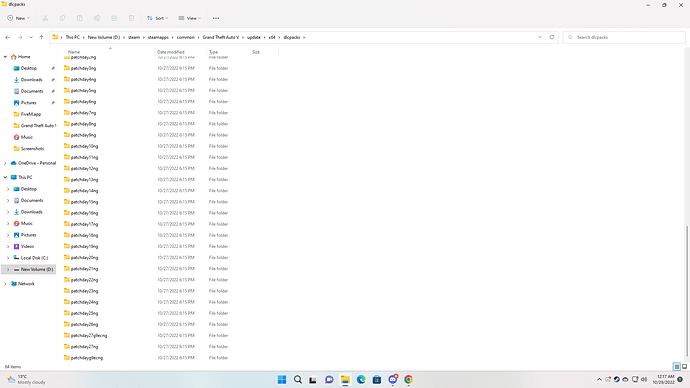Click the x64 breadcrumb segment

272,37
